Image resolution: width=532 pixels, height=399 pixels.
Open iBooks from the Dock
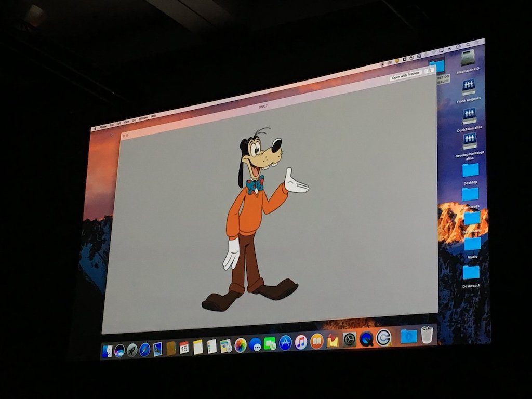[x=316, y=341]
